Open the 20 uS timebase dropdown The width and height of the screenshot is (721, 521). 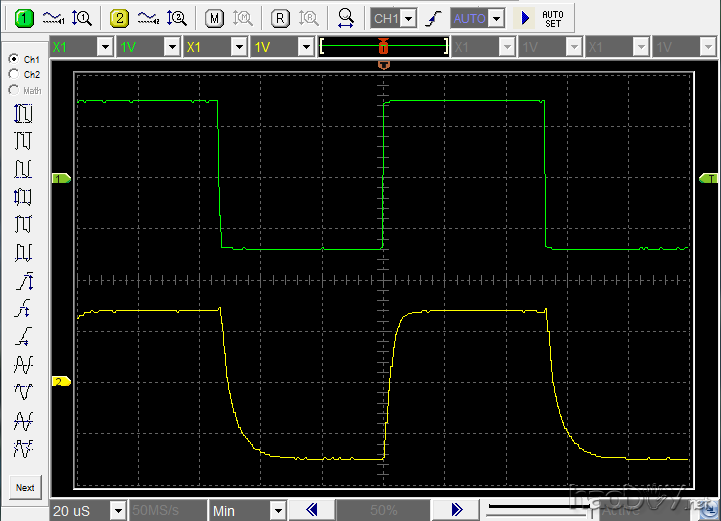(118, 510)
